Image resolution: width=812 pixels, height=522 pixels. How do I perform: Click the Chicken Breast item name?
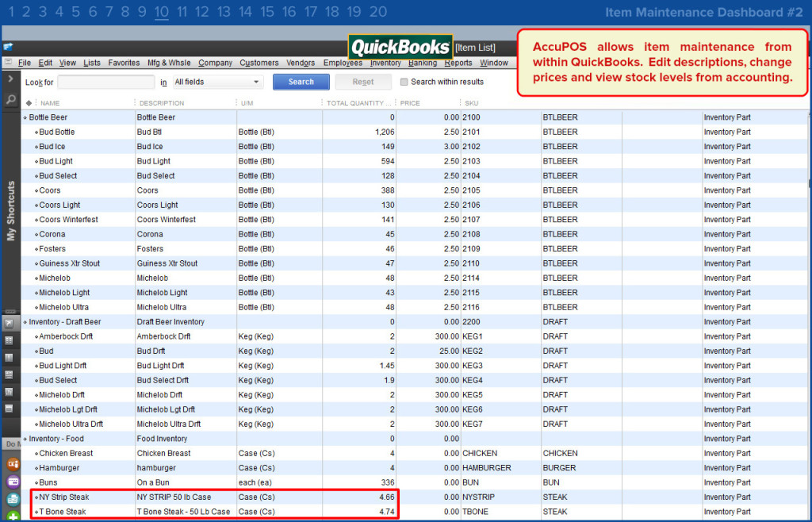tap(66, 453)
